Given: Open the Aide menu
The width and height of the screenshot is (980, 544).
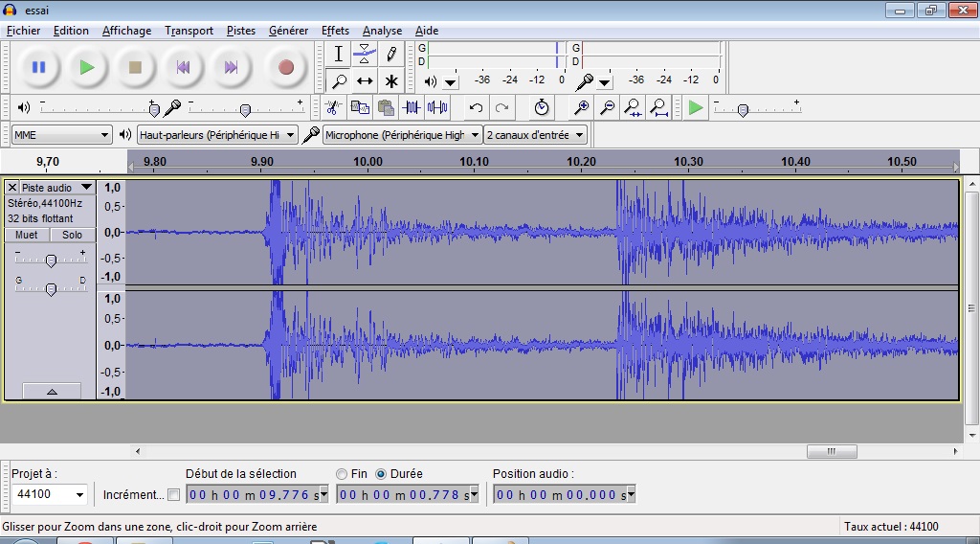Looking at the screenshot, I should [x=426, y=31].
